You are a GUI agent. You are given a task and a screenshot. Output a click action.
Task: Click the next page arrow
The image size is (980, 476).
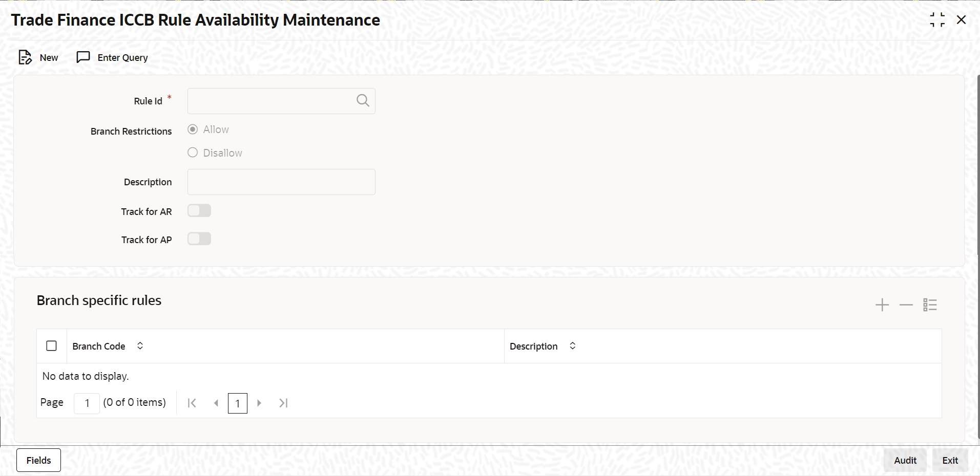coord(258,403)
